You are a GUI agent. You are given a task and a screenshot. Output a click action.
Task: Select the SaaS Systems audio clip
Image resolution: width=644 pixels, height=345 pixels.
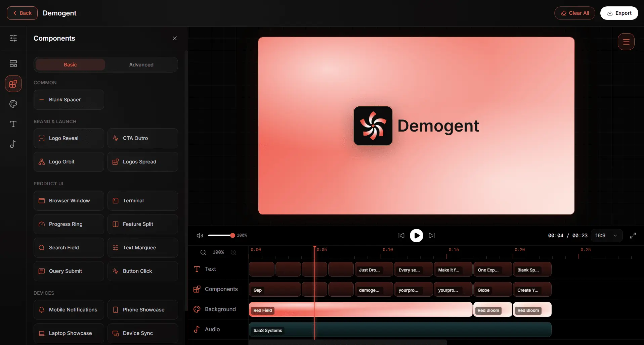[x=400, y=330]
